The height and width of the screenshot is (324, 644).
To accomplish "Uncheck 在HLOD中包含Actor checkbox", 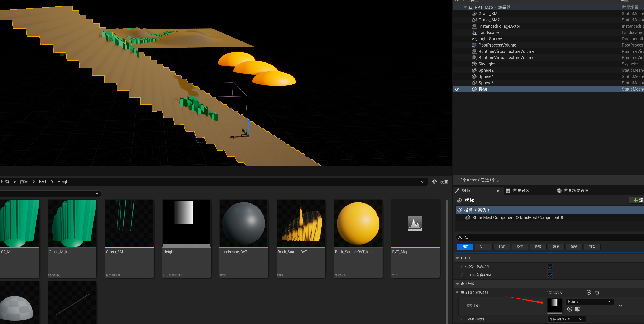I will pyautogui.click(x=550, y=275).
